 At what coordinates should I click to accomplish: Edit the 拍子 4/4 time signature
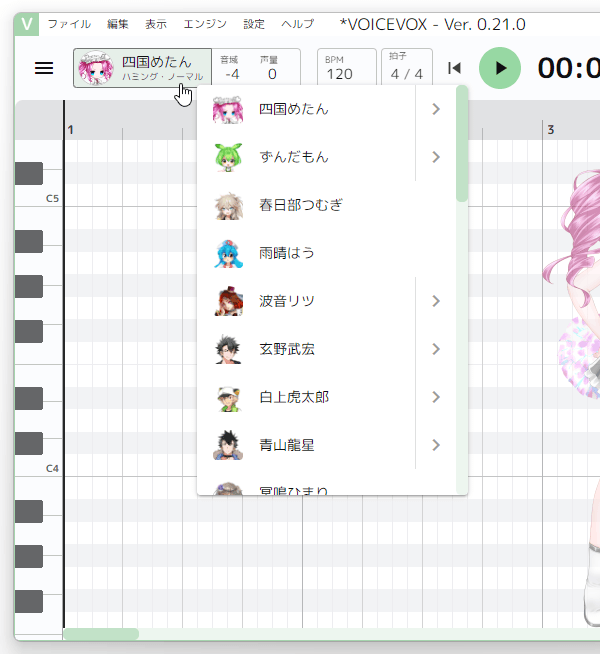point(407,68)
